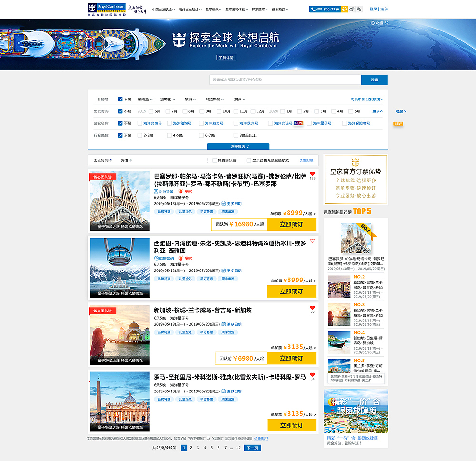
Task: Uncheck 不限 for 出发时间
Action: coord(120,111)
